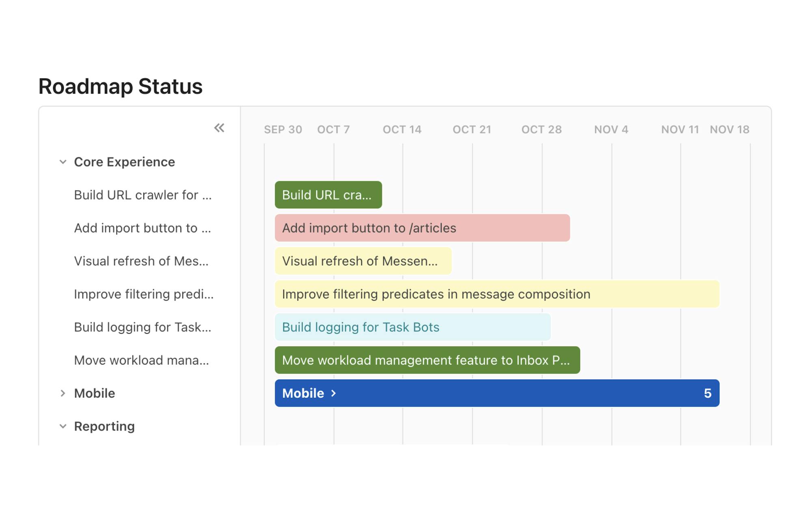The height and width of the screenshot is (508, 812).
Task: Open the green 'Build URL cra...' timeline bar
Action: pos(328,195)
